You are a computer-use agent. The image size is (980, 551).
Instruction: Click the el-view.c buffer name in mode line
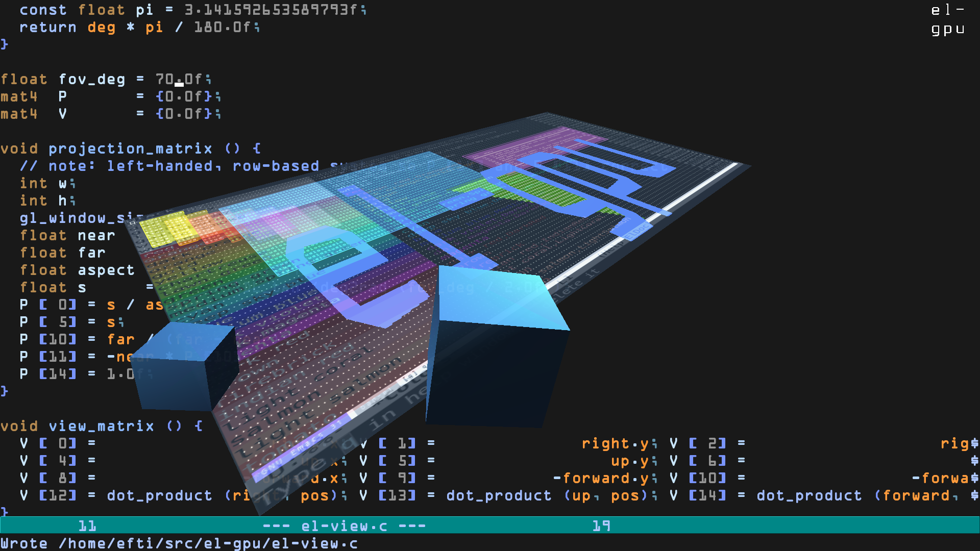click(344, 526)
